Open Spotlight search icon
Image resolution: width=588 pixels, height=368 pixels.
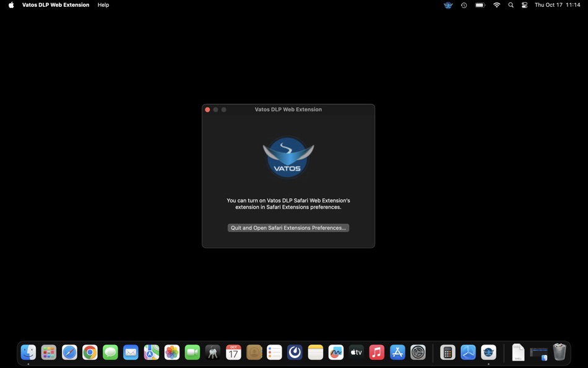click(511, 5)
